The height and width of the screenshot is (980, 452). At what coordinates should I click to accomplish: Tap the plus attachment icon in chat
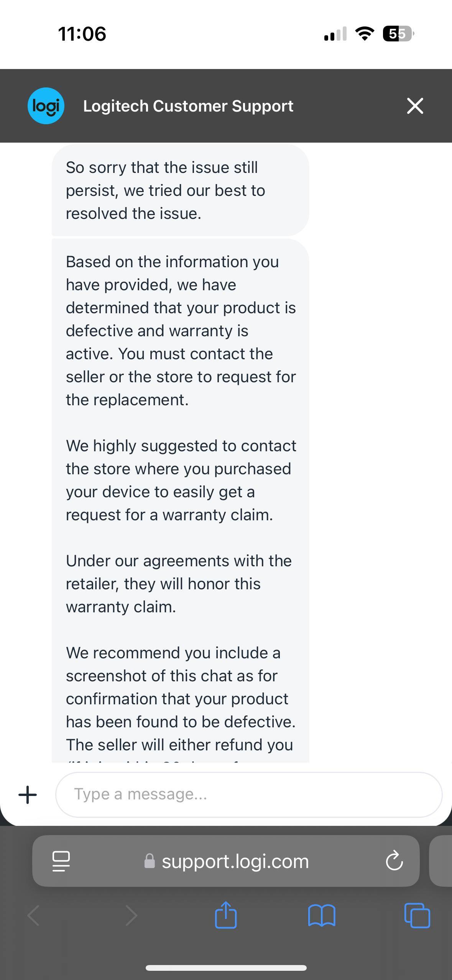click(x=27, y=794)
